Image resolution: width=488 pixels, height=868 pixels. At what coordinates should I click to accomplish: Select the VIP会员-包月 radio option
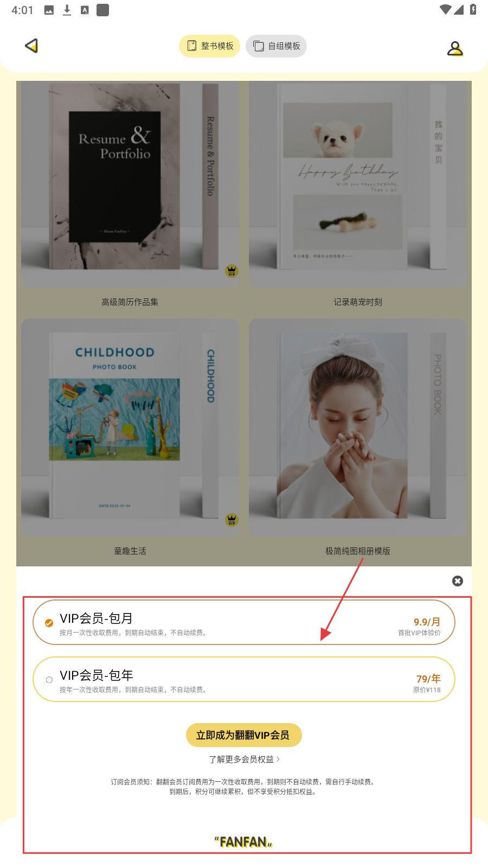pyautogui.click(x=49, y=623)
